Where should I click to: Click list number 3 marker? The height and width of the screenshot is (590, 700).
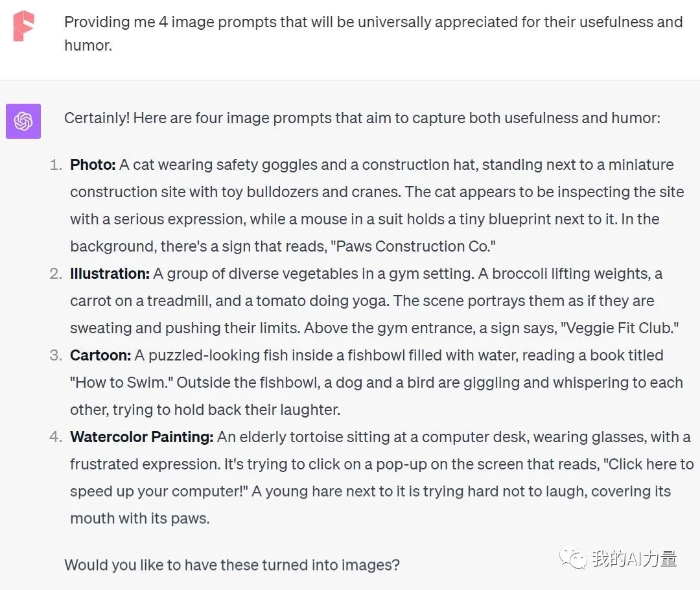coord(56,355)
